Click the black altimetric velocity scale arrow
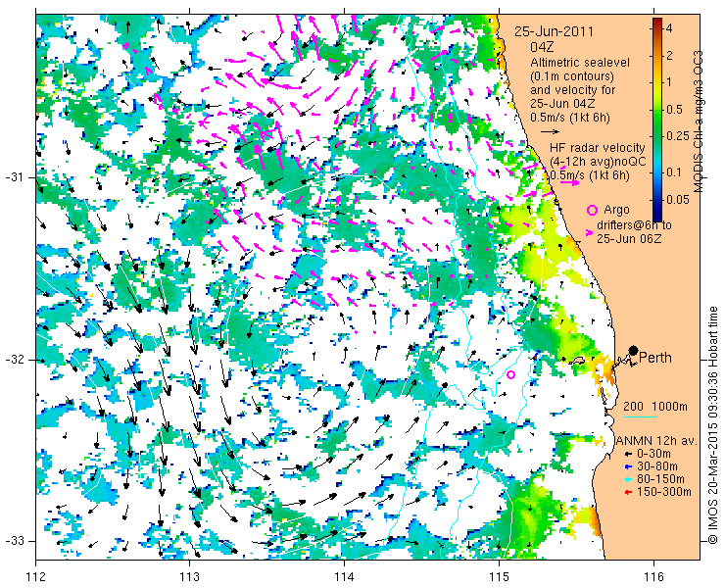Viewport: 725px width, 588px height. point(550,132)
